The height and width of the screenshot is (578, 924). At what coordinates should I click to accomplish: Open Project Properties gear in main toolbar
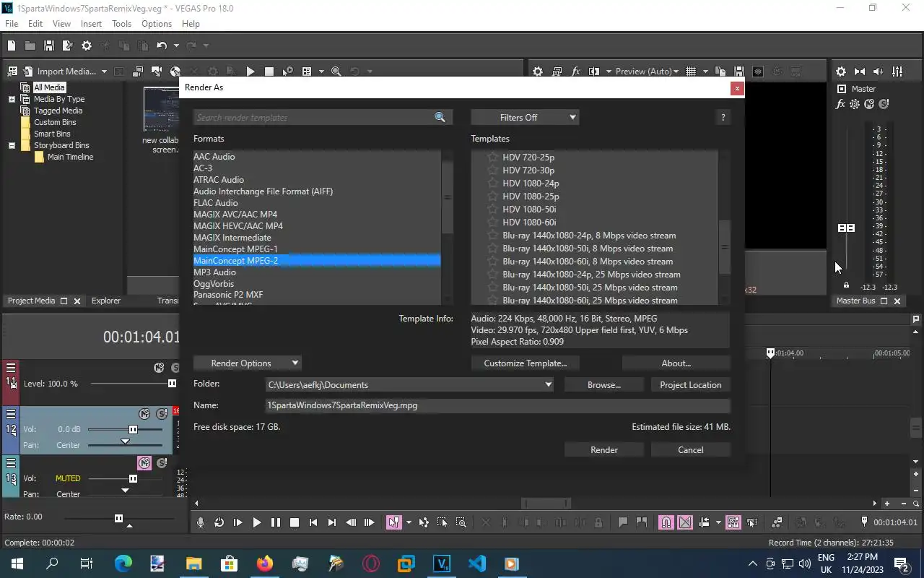pyautogui.click(x=87, y=46)
